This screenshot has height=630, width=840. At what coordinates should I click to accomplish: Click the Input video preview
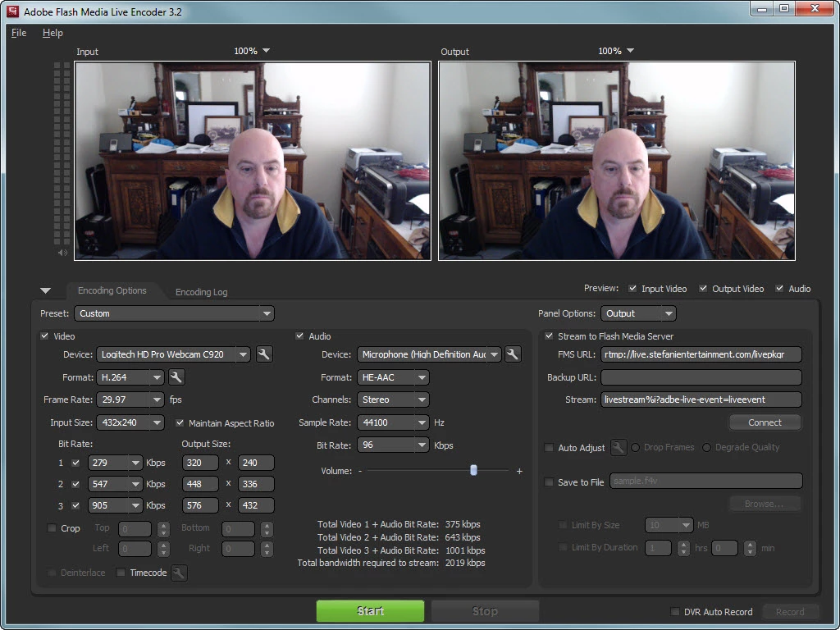tap(253, 161)
